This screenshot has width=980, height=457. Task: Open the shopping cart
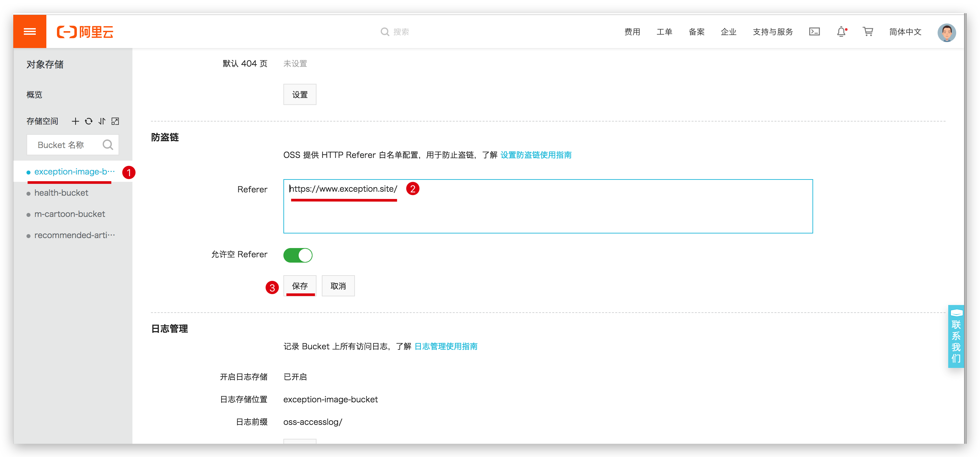coord(868,31)
